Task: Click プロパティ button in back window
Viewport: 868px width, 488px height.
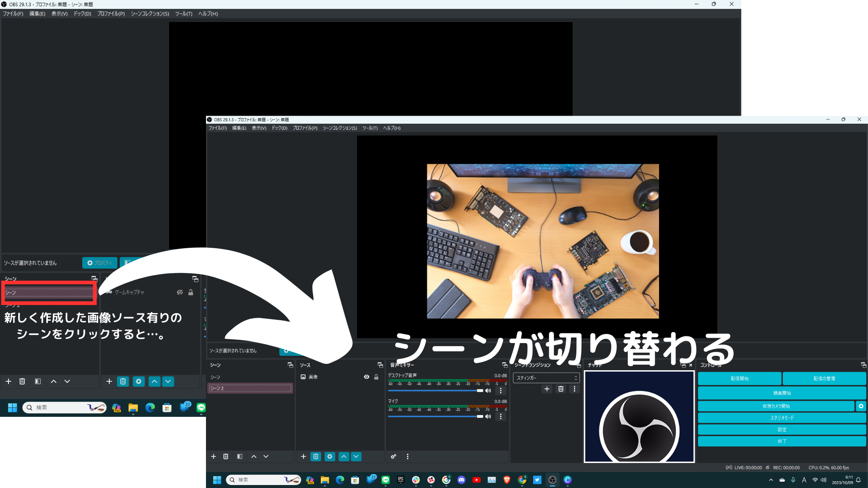Action: coord(100,263)
